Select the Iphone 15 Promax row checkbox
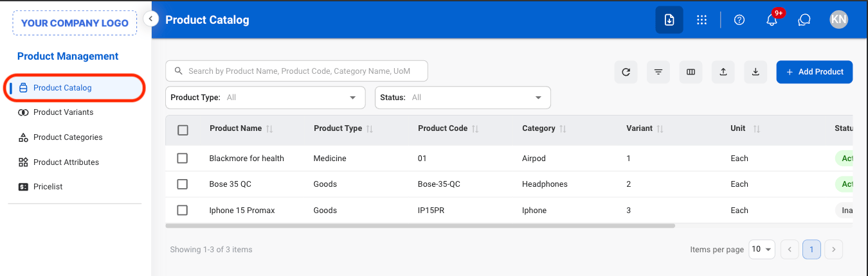 click(183, 210)
